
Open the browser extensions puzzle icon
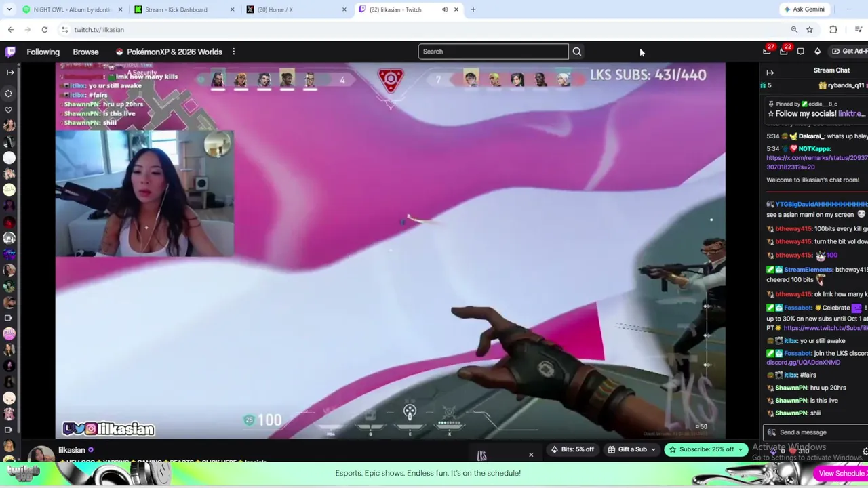[x=833, y=30]
